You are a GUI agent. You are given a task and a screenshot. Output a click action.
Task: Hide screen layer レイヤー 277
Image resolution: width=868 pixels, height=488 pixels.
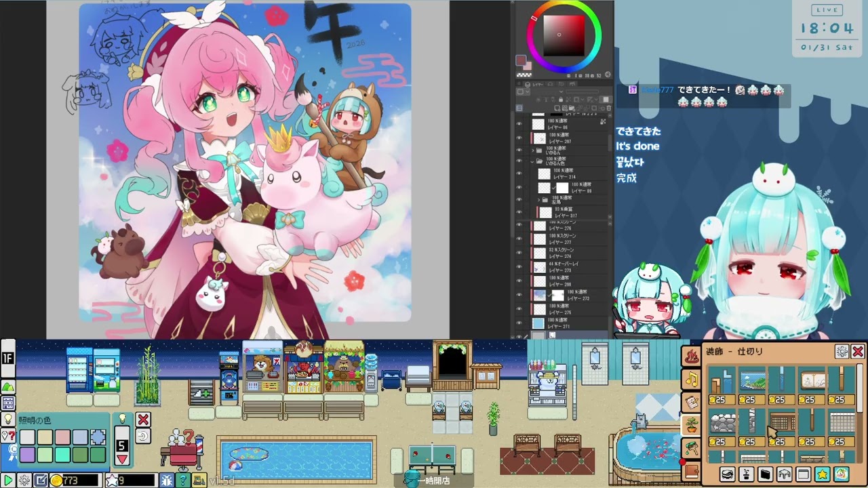click(519, 239)
